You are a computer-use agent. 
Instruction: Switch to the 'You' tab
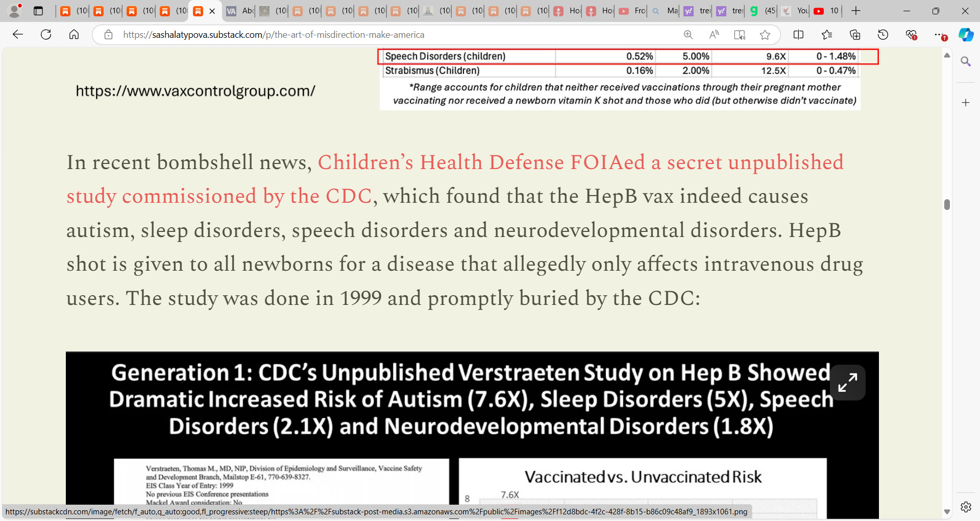pyautogui.click(x=795, y=11)
